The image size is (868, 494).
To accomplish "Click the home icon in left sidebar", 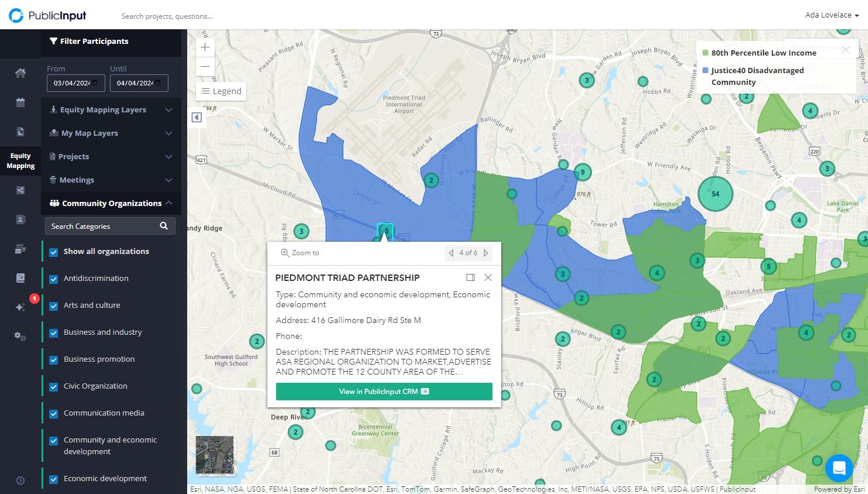I will pos(20,73).
